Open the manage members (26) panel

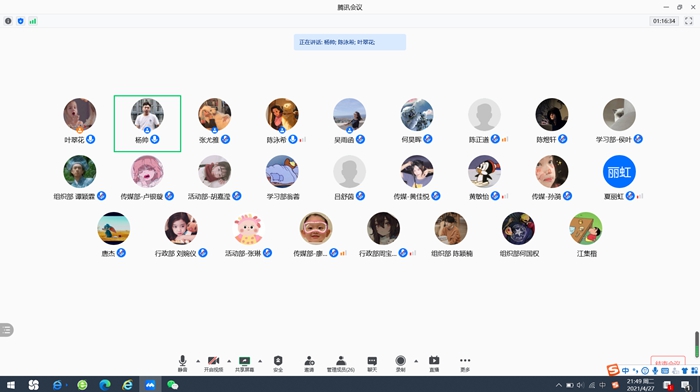[x=341, y=363]
